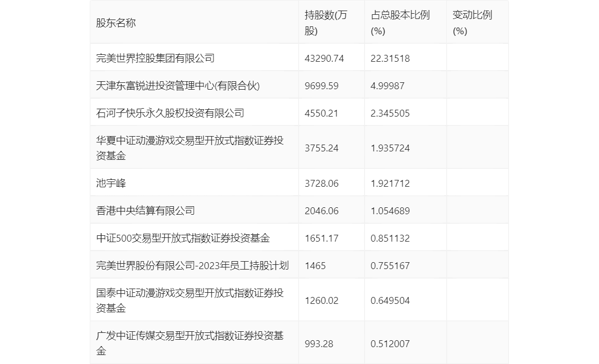Select the percentage 4.99987
The image size is (599, 364).
tap(387, 86)
